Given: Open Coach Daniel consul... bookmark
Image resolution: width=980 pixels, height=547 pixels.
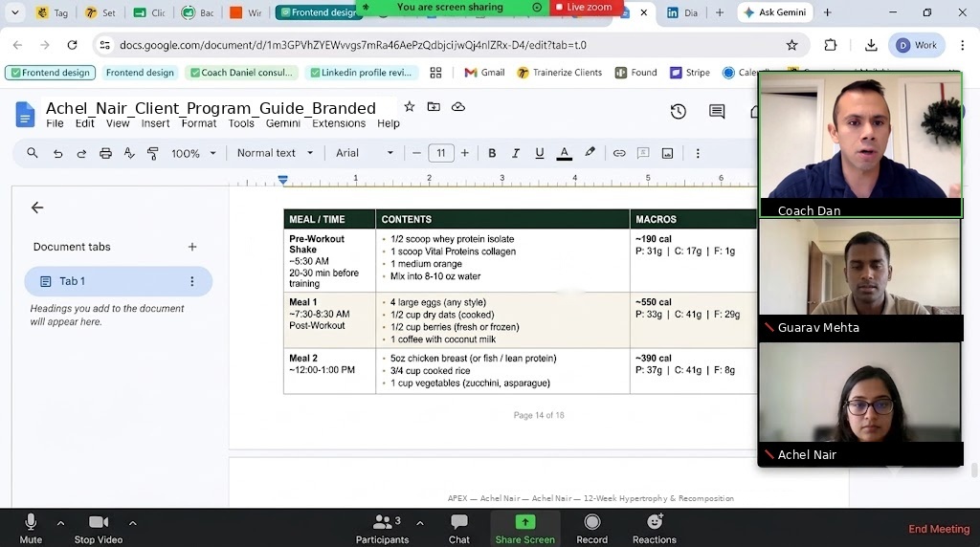Looking at the screenshot, I should [x=241, y=73].
